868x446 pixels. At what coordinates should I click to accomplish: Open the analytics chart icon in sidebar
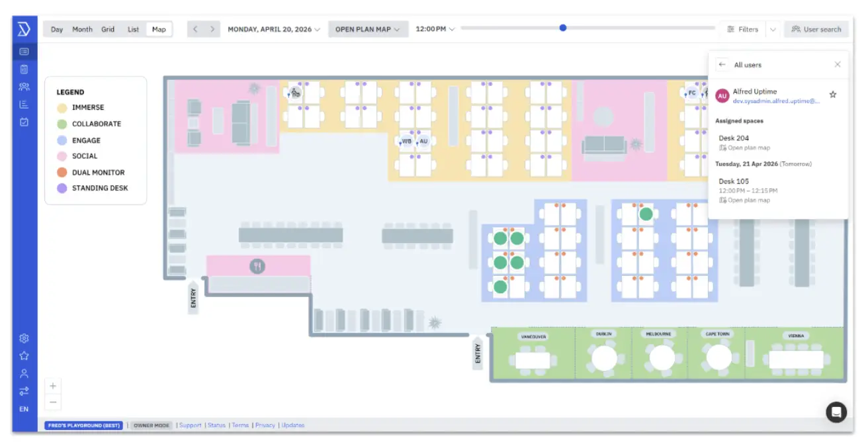24,105
